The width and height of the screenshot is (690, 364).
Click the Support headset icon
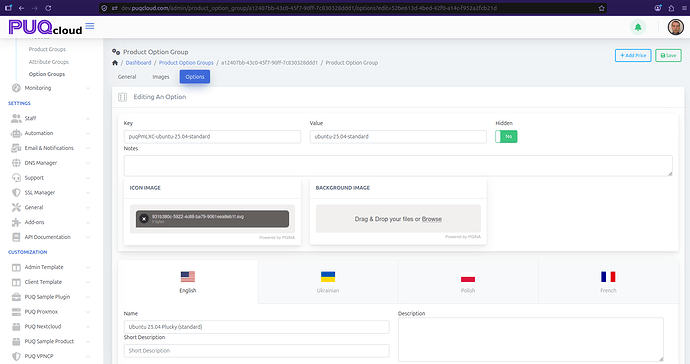[x=16, y=178]
